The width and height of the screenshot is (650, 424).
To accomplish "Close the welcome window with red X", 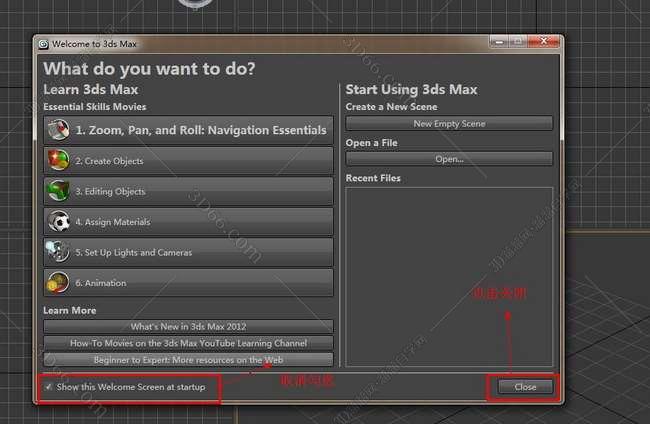I will tap(543, 41).
